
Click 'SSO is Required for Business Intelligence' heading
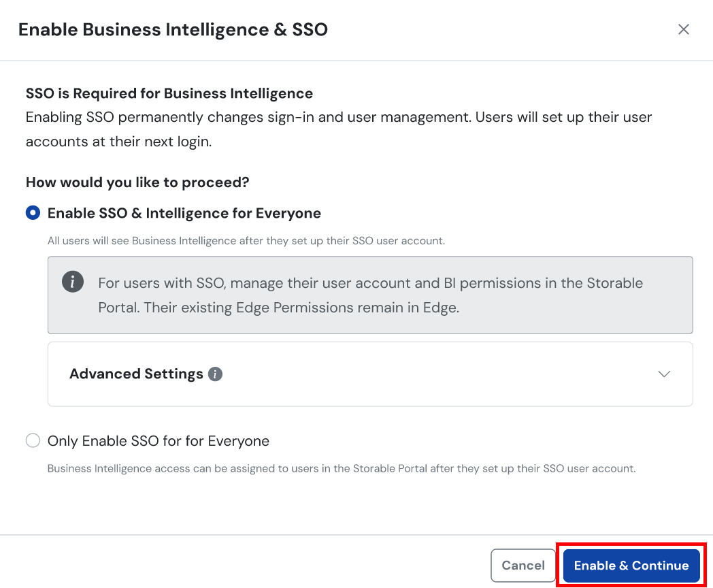pos(169,93)
